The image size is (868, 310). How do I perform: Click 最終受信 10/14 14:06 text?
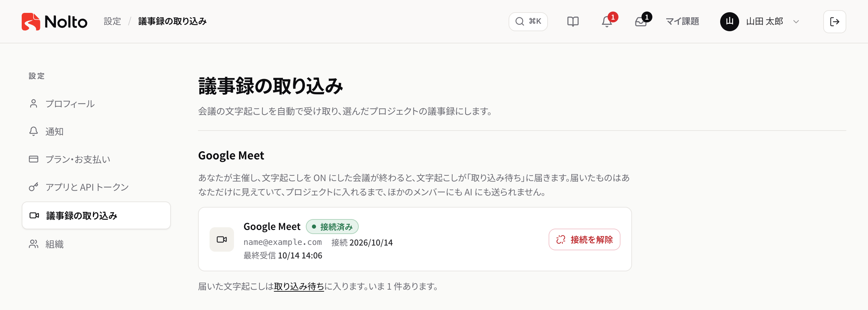pyautogui.click(x=283, y=255)
